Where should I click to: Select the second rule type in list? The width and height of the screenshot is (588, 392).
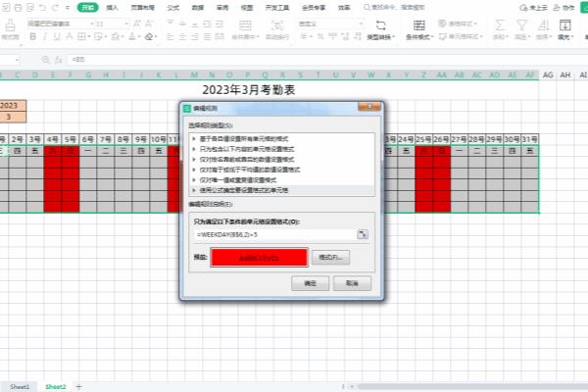[x=281, y=149]
